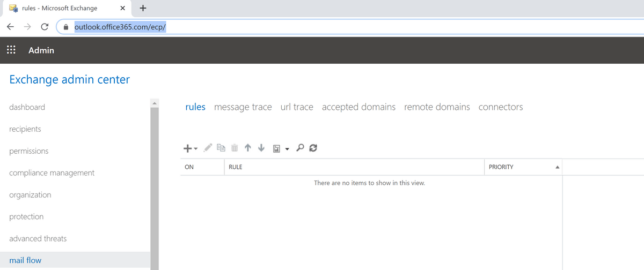Open dashboard in the left navigation
The height and width of the screenshot is (270, 644).
pos(27,107)
